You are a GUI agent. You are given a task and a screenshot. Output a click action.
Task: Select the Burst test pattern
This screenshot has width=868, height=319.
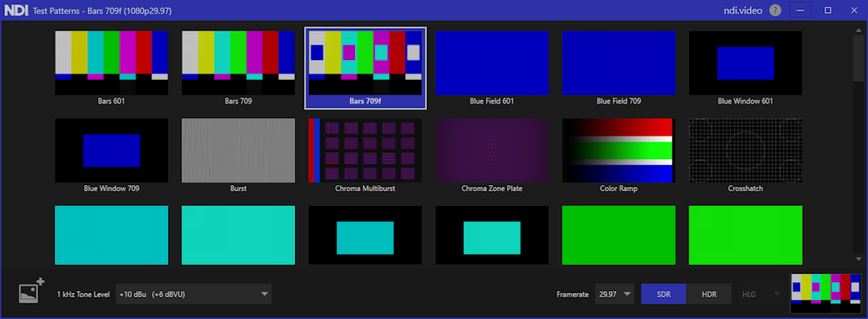(238, 155)
